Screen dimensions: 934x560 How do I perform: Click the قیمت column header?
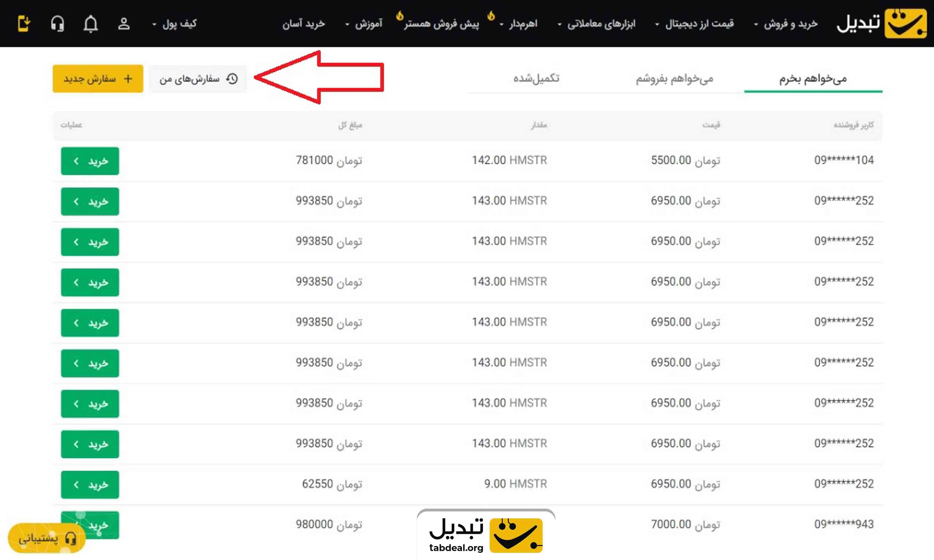tap(711, 125)
